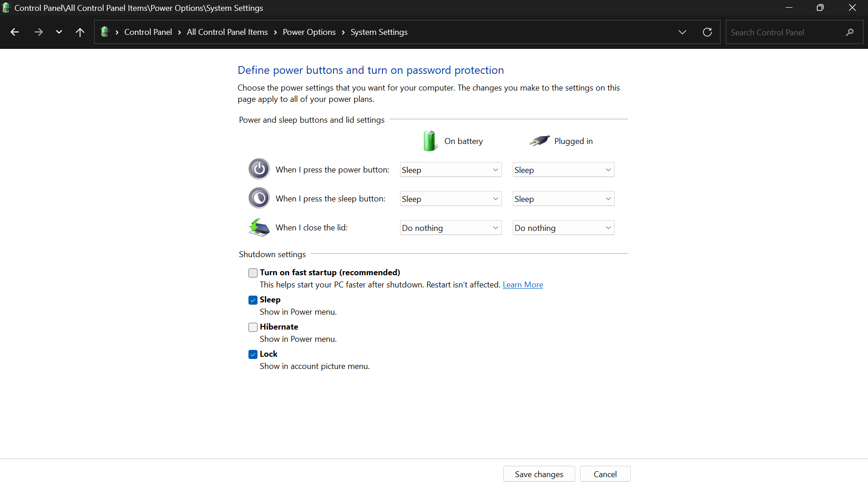Click the forward navigation arrow
868x488 pixels.
(x=38, y=32)
